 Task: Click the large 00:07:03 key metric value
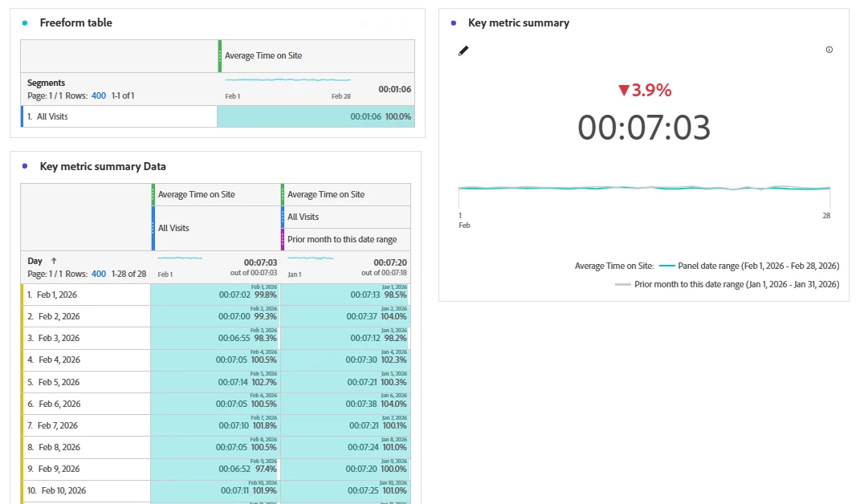(x=644, y=128)
